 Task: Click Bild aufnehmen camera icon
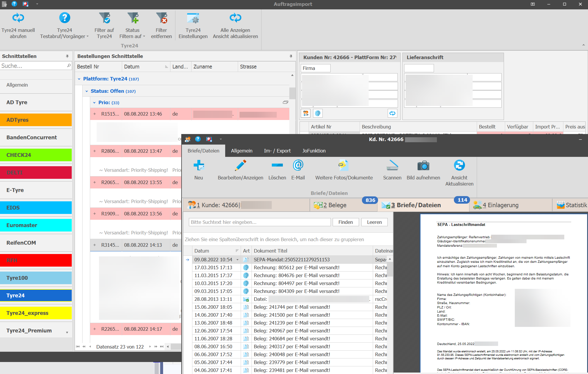pyautogui.click(x=423, y=166)
